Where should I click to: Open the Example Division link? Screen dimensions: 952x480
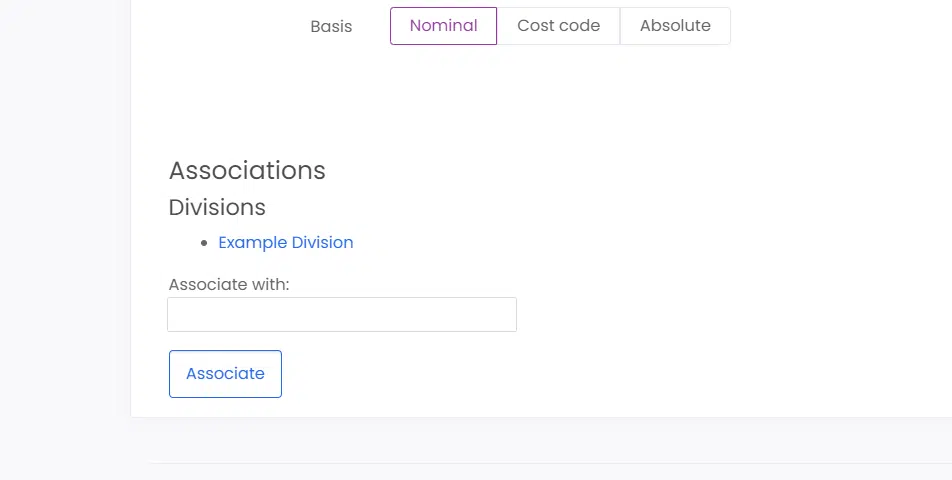[x=285, y=242]
